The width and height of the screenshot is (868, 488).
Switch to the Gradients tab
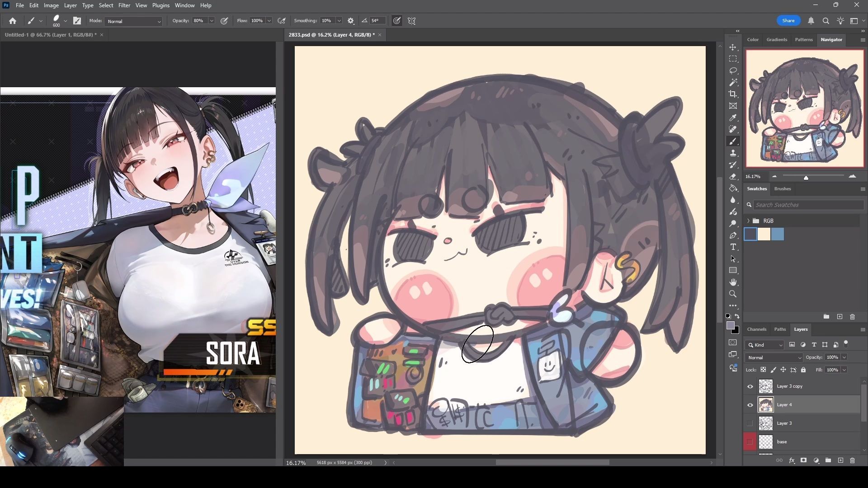pos(776,40)
